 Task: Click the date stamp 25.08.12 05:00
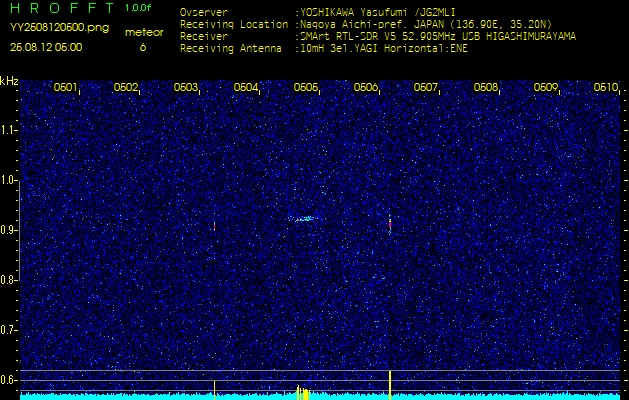coord(46,47)
